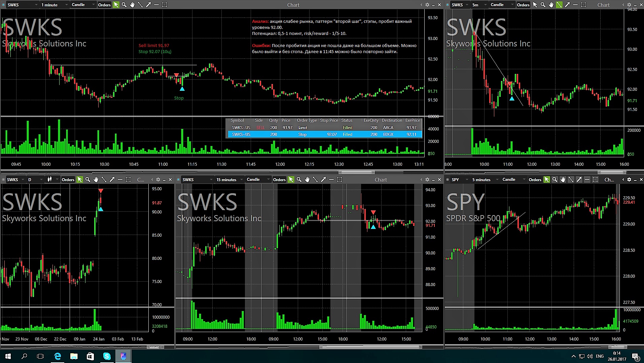Choose arrow tool in 15 minutes chart
Screen dimensions: 644x363
pos(323,179)
